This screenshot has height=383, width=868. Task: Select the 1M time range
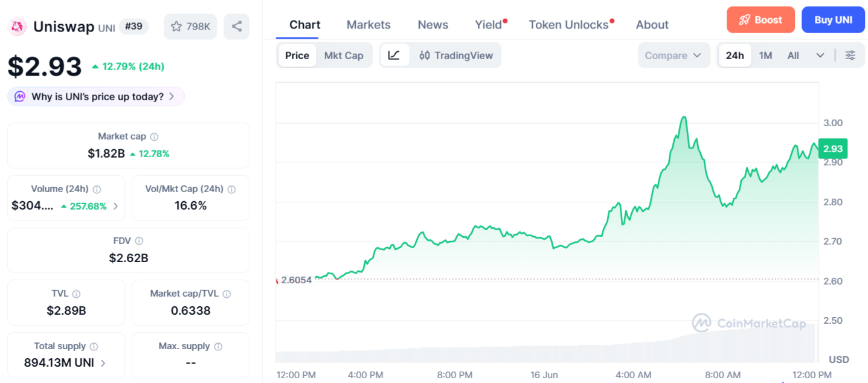coord(765,56)
